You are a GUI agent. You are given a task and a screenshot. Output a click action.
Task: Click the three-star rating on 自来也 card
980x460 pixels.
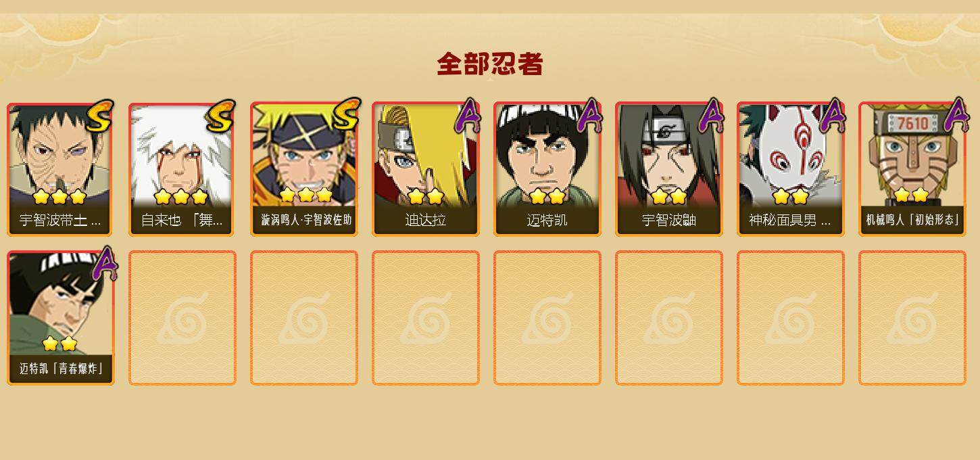pos(180,197)
